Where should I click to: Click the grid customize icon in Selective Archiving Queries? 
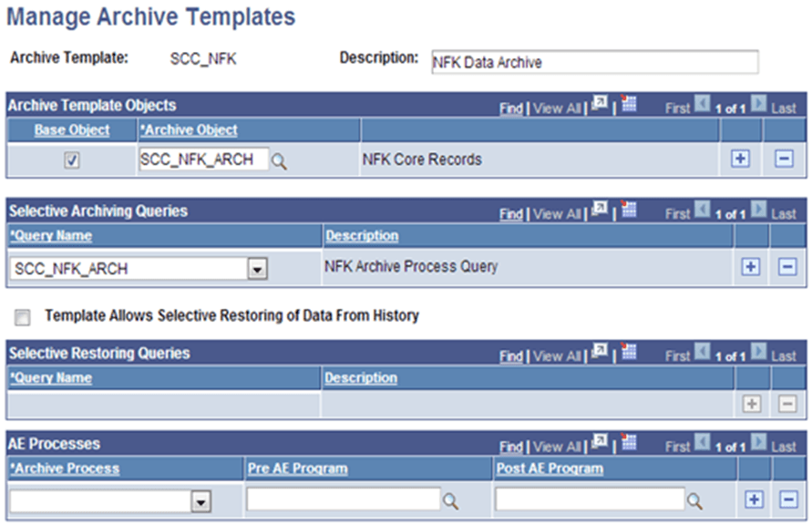tap(628, 211)
